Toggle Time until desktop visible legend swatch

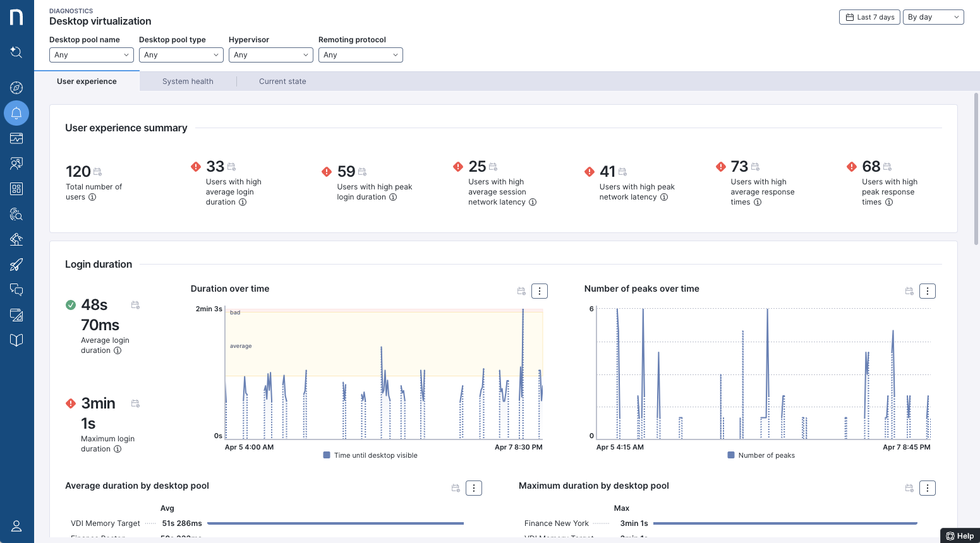[x=327, y=455]
